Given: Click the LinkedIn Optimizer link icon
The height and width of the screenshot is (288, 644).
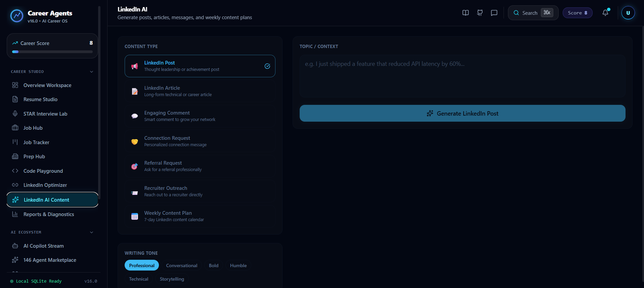Looking at the screenshot, I should click(15, 185).
